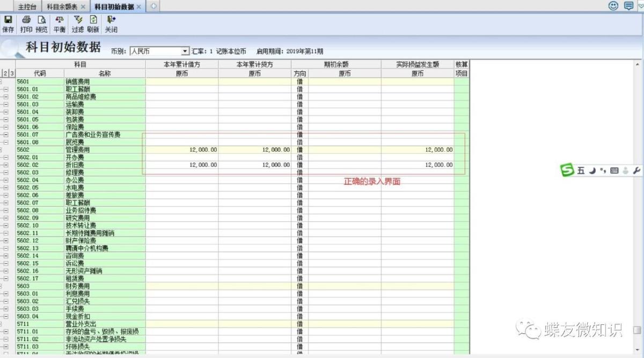Select 5602.02 折旧费 debit amount cell
The width and height of the screenshot is (644, 358).
pos(182,165)
